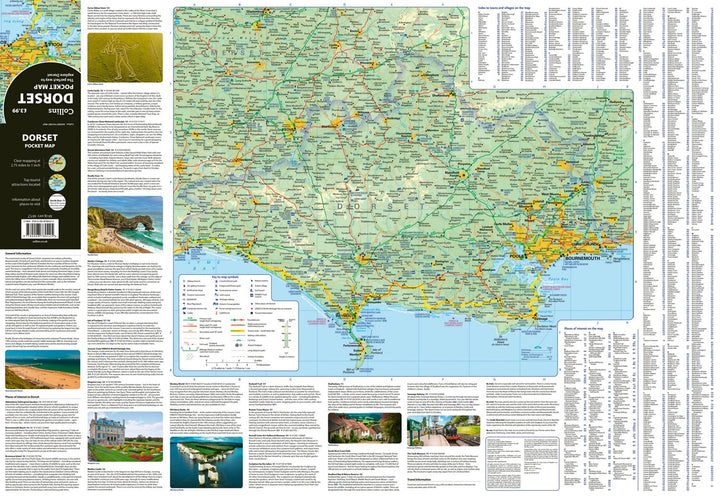Click the Places of interest on the map heading
720x497 pixels.
[x=583, y=328]
